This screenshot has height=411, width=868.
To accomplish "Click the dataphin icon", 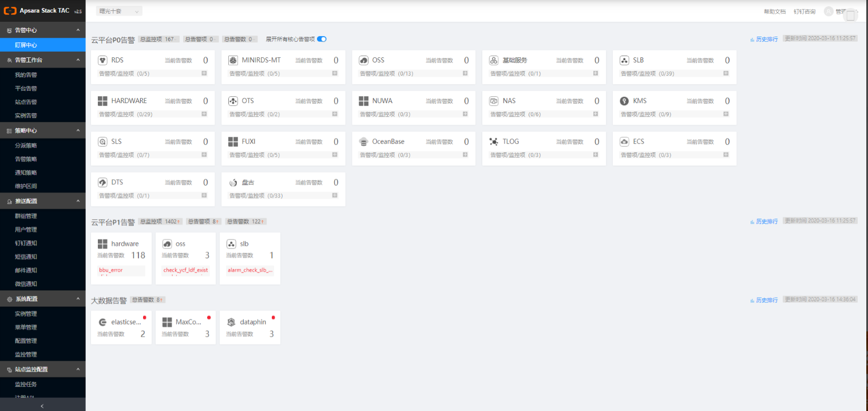I will click(231, 322).
